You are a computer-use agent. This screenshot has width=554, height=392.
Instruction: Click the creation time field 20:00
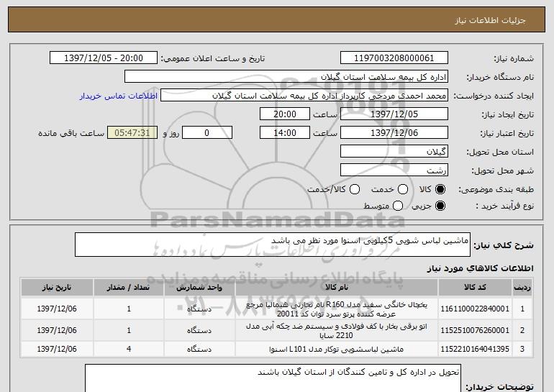pyautogui.click(x=285, y=114)
